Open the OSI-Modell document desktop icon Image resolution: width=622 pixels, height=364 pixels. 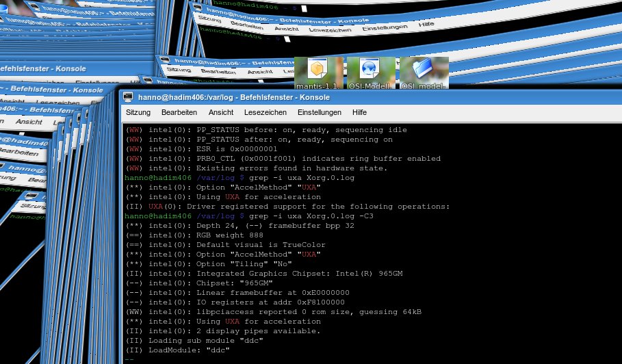tap(370, 72)
